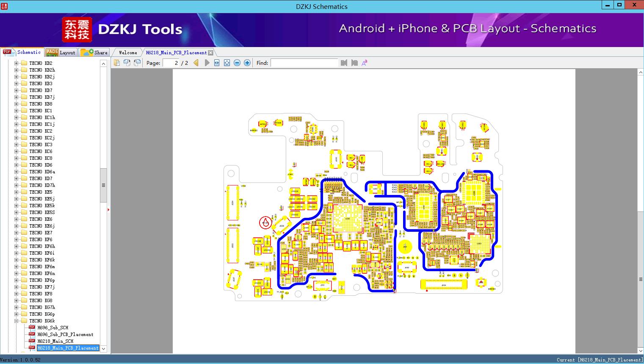Expand the TECNO KG8 tree node

[16, 300]
